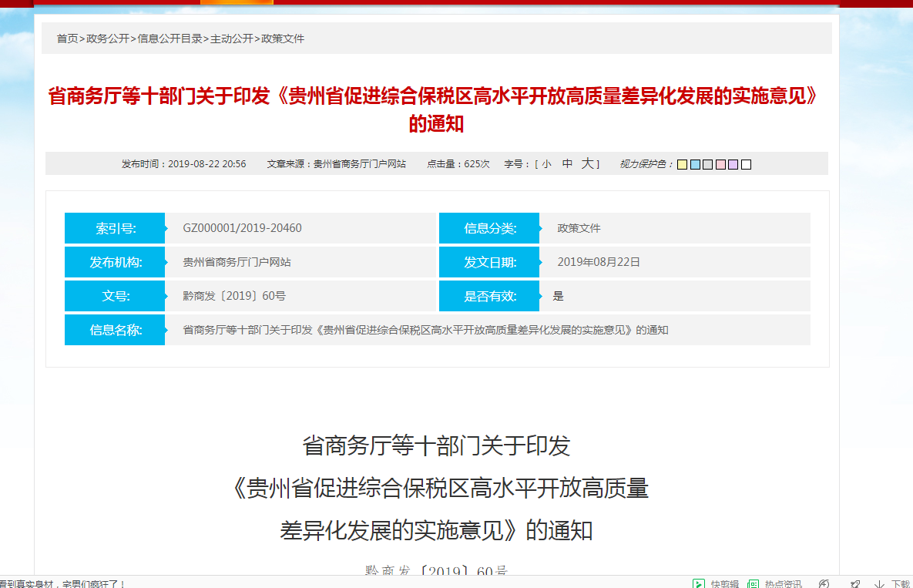Select the yellow eye-protection color swatch
The image size is (913, 588).
(x=682, y=164)
